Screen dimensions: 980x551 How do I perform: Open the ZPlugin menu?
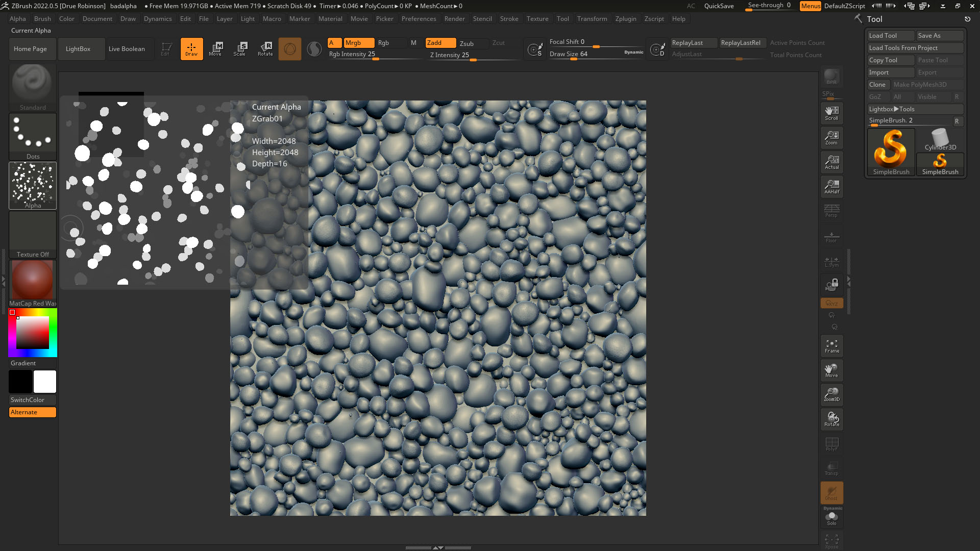click(x=625, y=18)
